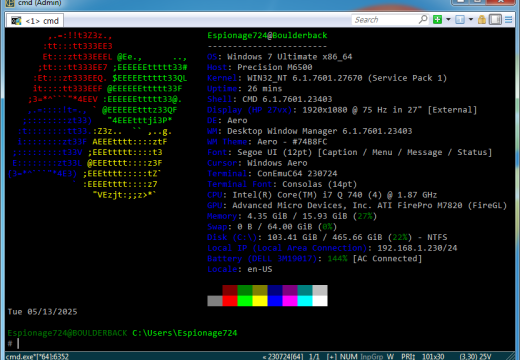Click the dark green palette block

coord(245,290)
